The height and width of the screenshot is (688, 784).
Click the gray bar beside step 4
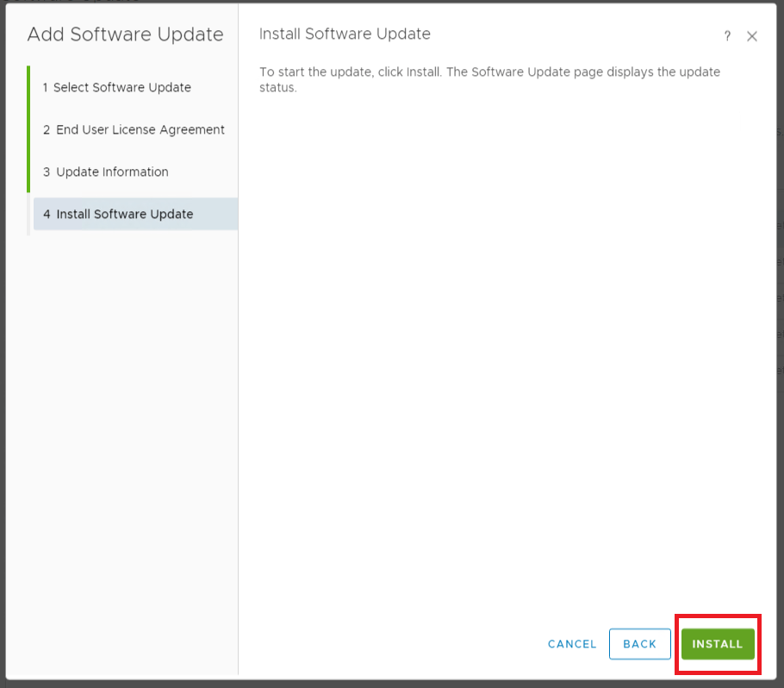point(28,214)
